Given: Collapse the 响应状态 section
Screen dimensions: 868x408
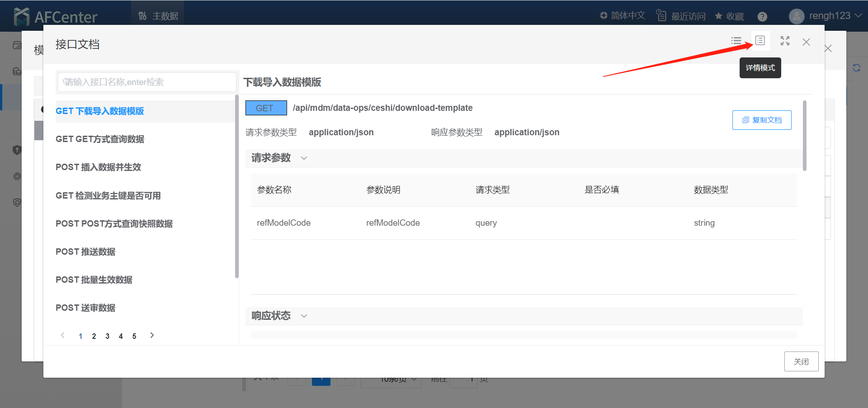Looking at the screenshot, I should tap(304, 316).
